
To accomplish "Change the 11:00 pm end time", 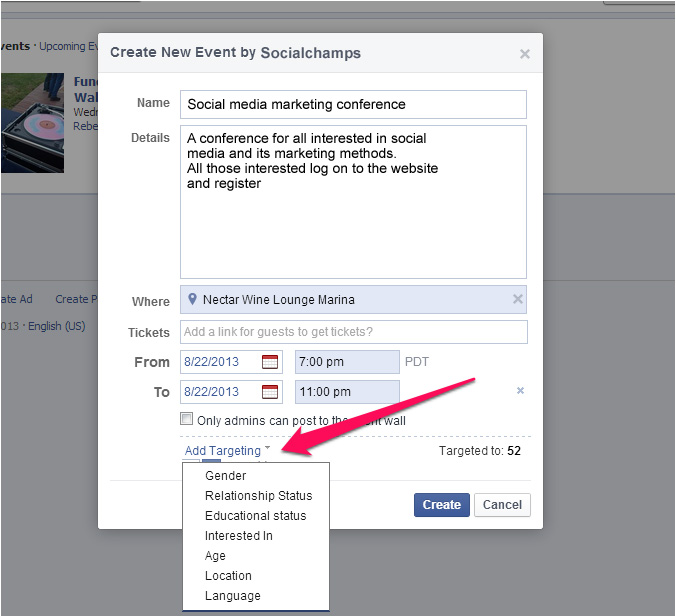I will coord(347,392).
